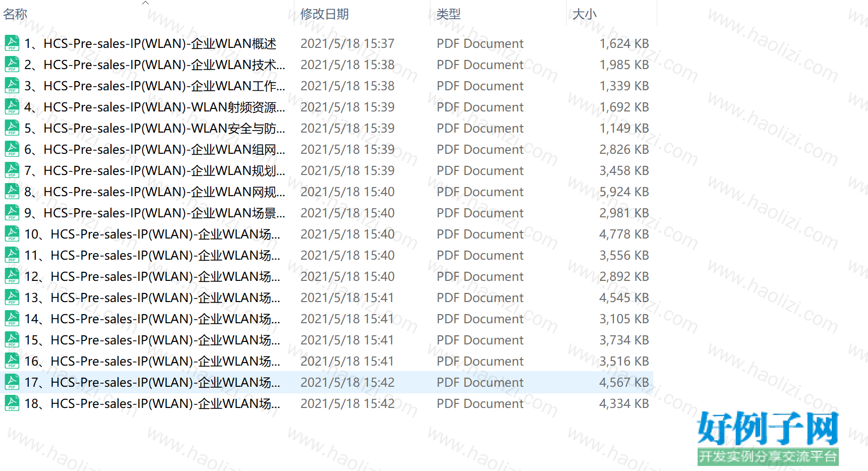The image size is (868, 471).
Task: Select the PDF icon for file 7、企业WLAN规划
Action: (x=12, y=170)
